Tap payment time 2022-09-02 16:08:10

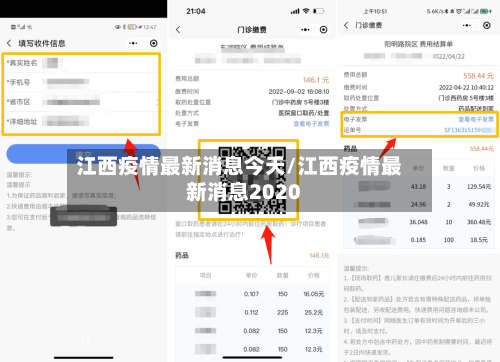299,91
